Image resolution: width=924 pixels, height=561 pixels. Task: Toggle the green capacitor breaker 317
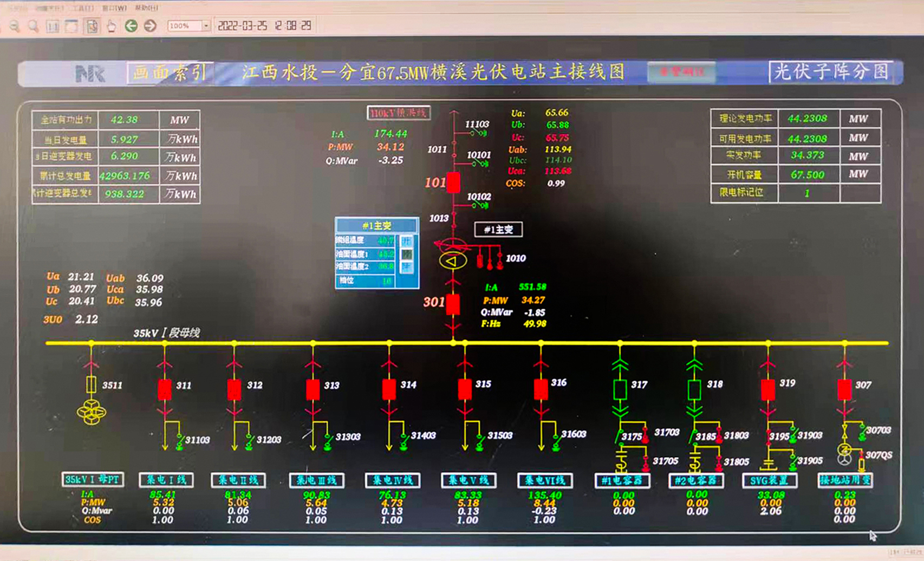coord(620,389)
